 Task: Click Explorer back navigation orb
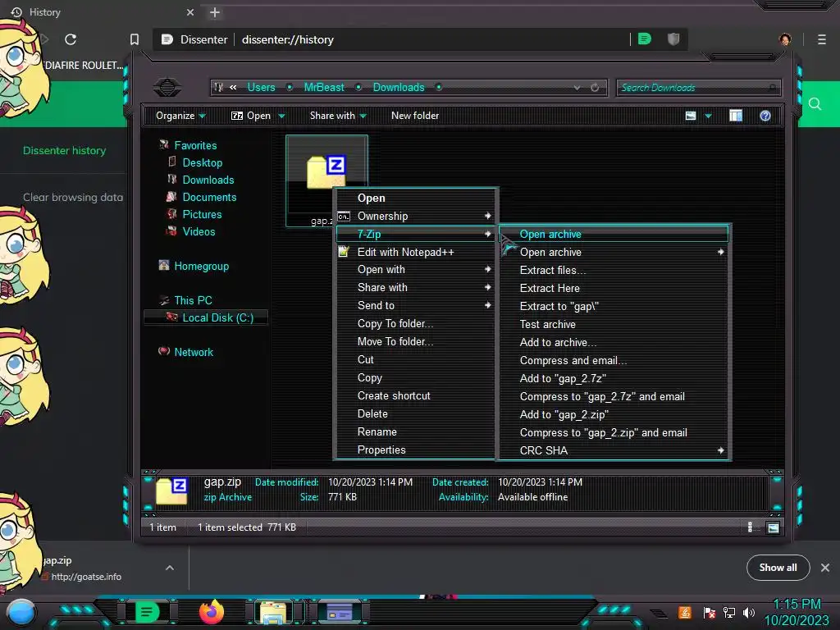[167, 87]
